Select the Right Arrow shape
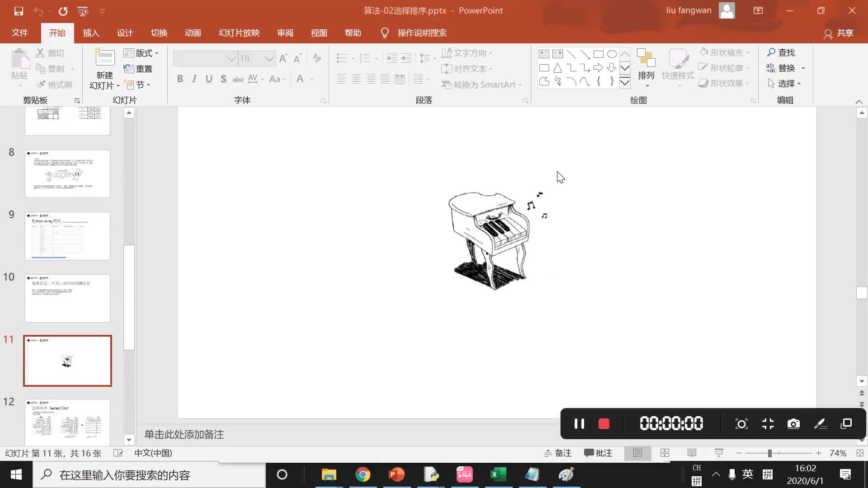The height and width of the screenshot is (488, 868). [x=599, y=68]
